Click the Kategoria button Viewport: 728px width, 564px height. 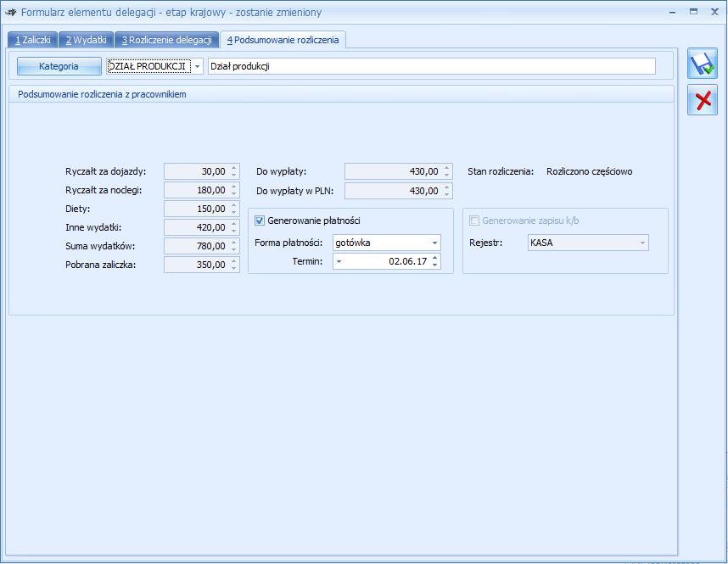59,66
